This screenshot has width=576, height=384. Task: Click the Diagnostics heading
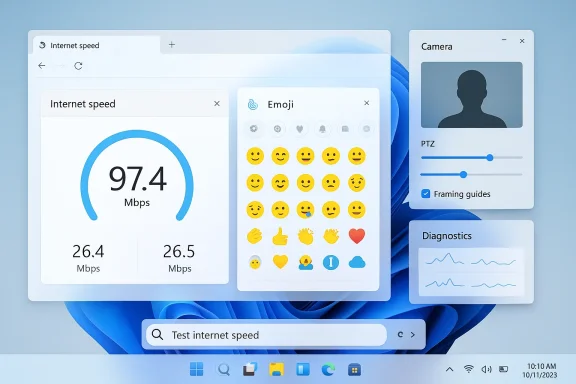(x=447, y=236)
